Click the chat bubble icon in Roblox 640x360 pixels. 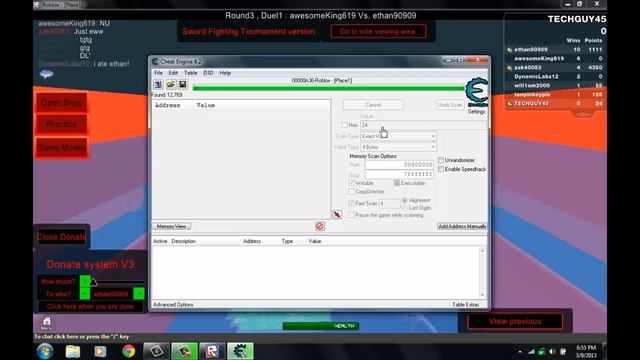pos(47,74)
